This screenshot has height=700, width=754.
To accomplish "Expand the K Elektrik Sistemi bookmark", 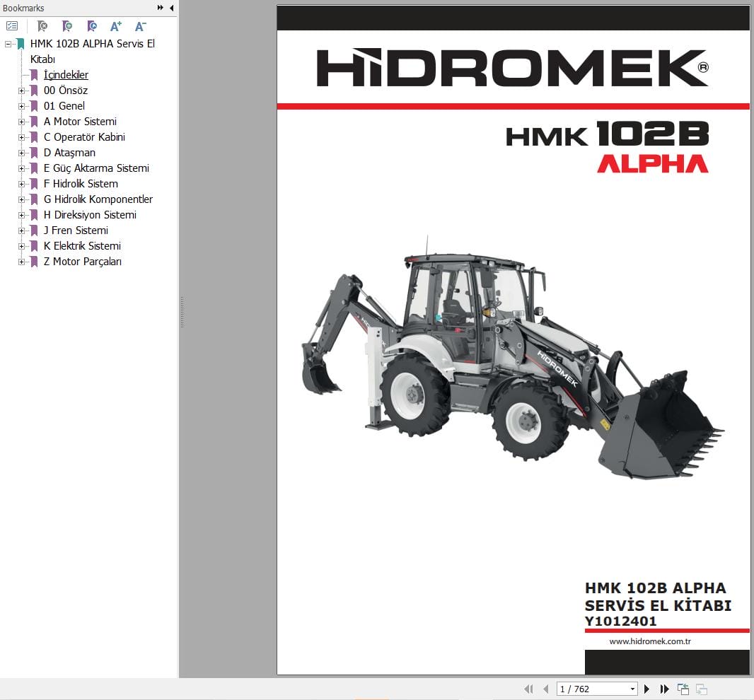I will tap(23, 246).
